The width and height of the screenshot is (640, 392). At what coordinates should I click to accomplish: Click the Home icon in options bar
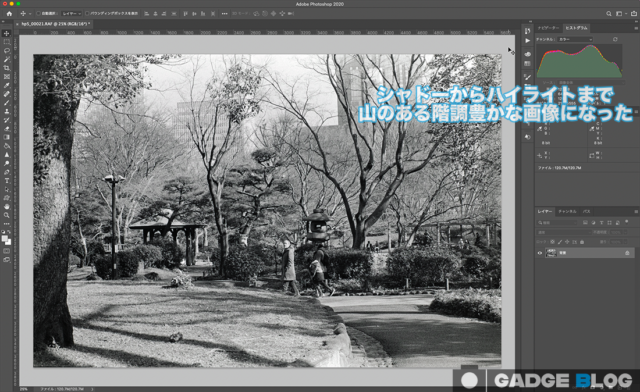point(9,13)
